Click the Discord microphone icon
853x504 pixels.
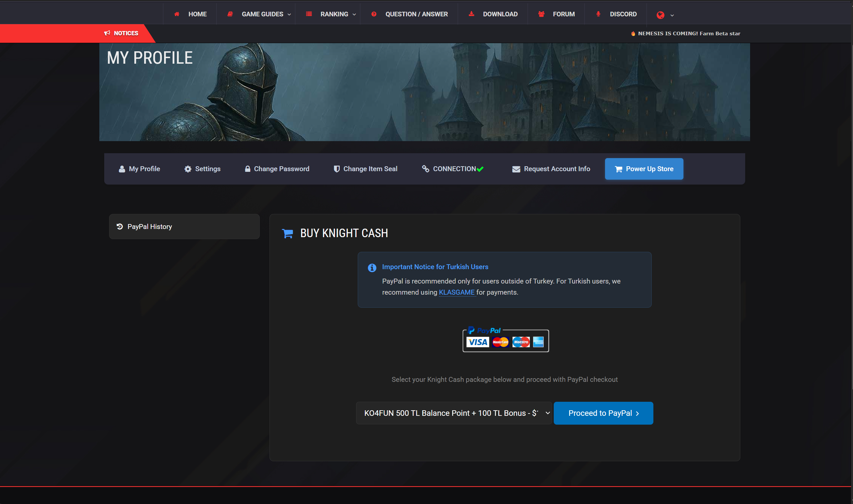coord(598,14)
